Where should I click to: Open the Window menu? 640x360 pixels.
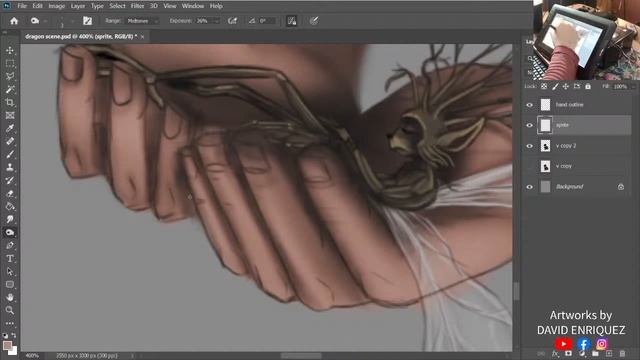point(193,6)
